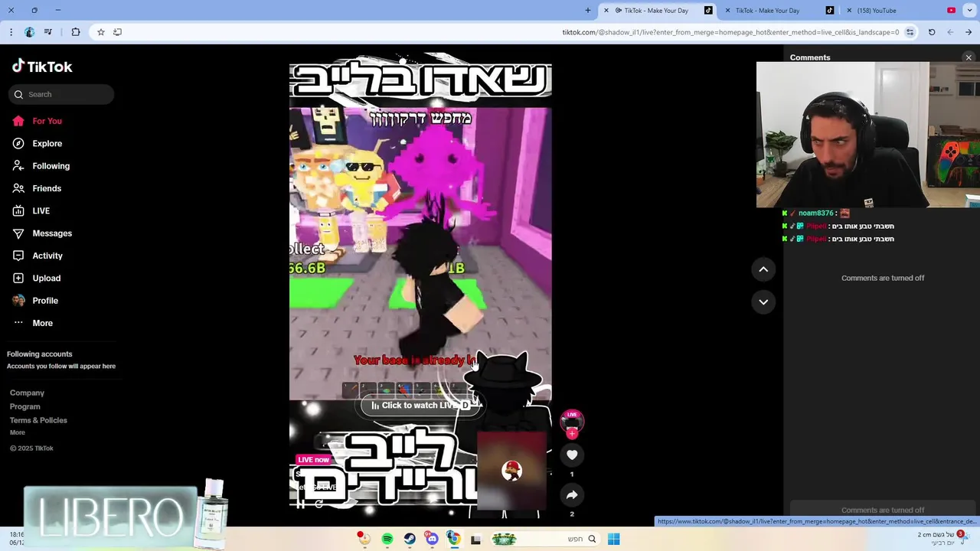The height and width of the screenshot is (551, 980).
Task: Pause the live video preview
Action: click(301, 504)
